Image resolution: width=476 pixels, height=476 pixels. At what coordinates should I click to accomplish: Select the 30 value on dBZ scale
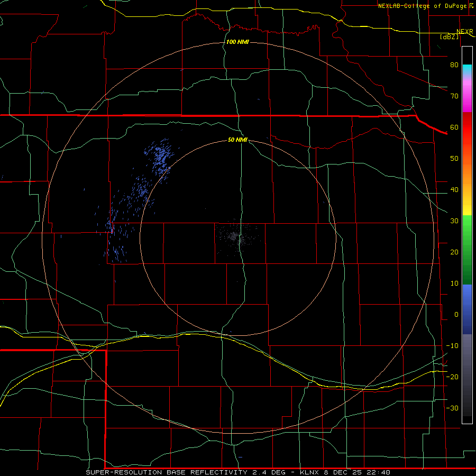[454, 221]
